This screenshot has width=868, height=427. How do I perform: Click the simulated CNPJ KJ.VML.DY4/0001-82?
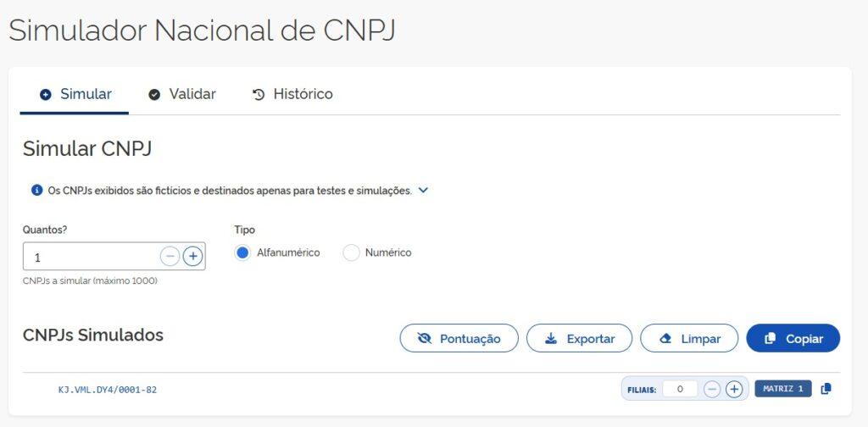(108, 390)
